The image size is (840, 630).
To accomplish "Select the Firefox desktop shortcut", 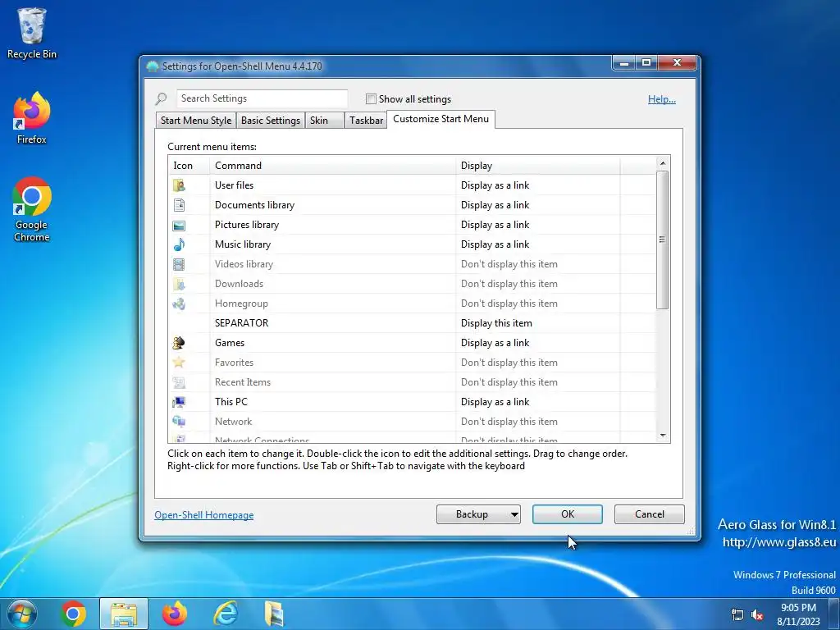I will point(32,117).
